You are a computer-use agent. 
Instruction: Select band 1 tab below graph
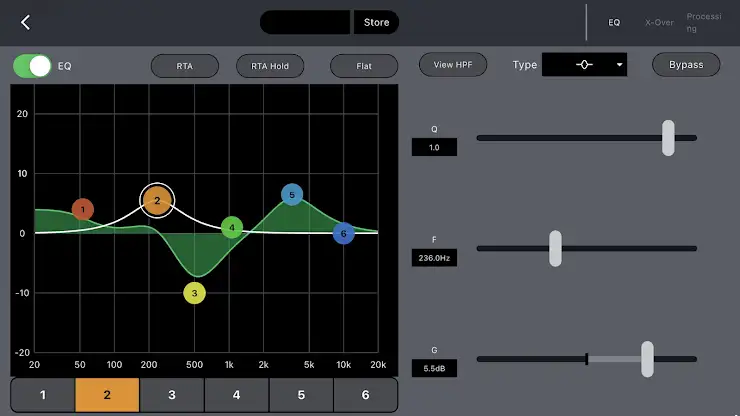(42, 395)
